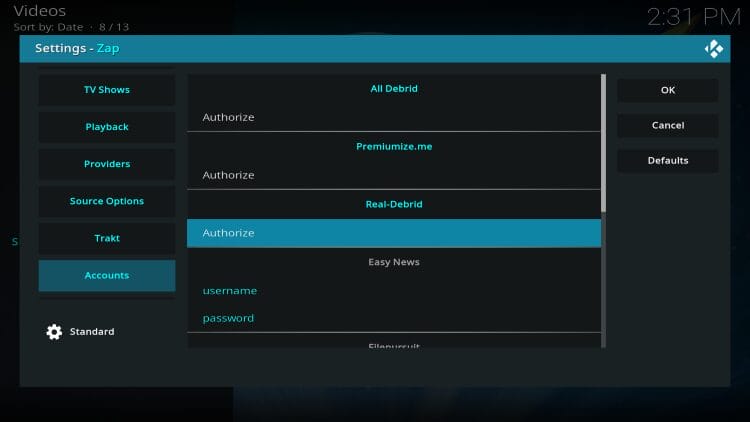
Task: Authorize the Real-Debrid account
Action: [394, 233]
